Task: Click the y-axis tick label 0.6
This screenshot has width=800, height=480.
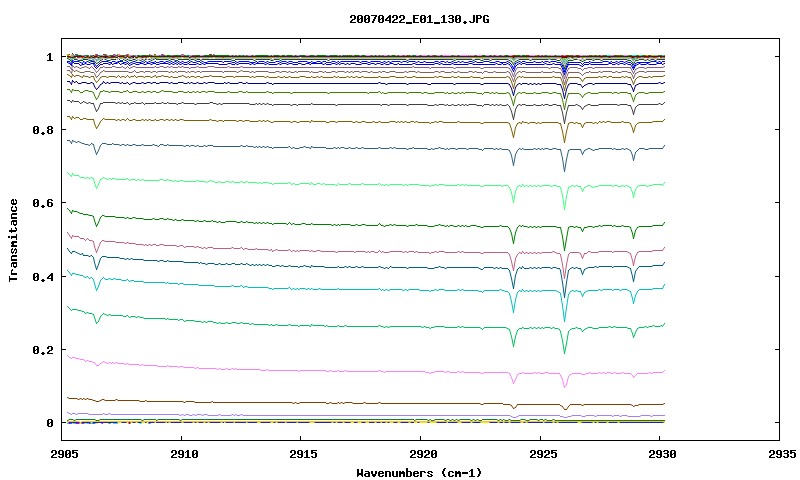Action: (43, 203)
